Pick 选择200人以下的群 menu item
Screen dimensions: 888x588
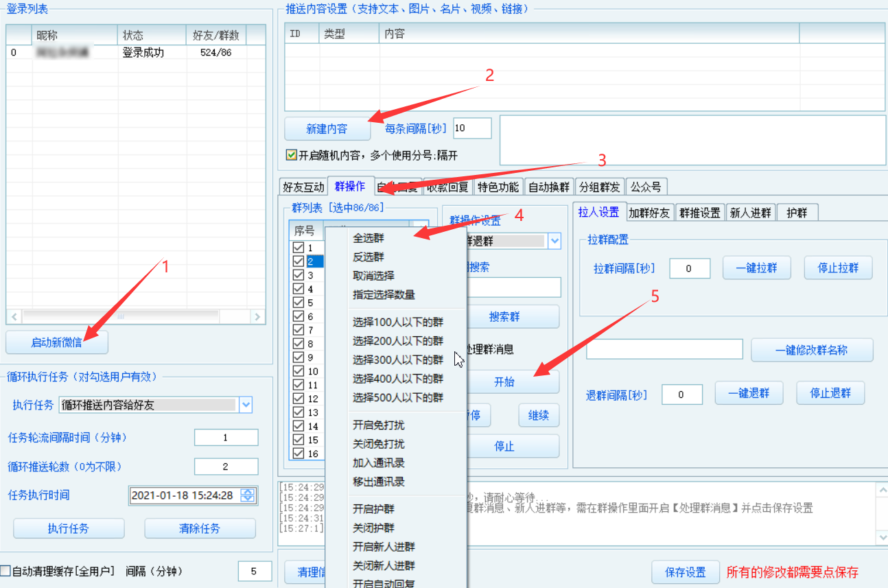click(x=398, y=341)
